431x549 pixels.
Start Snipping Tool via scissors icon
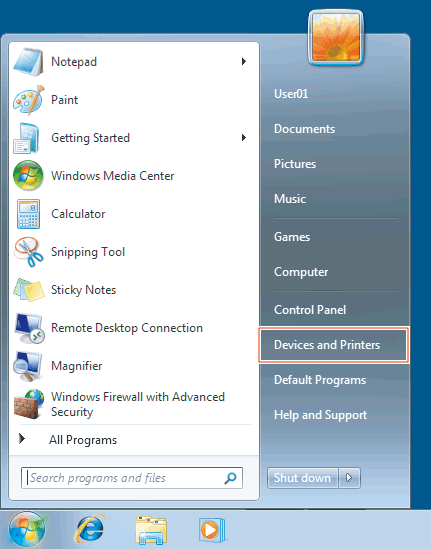(x=29, y=252)
